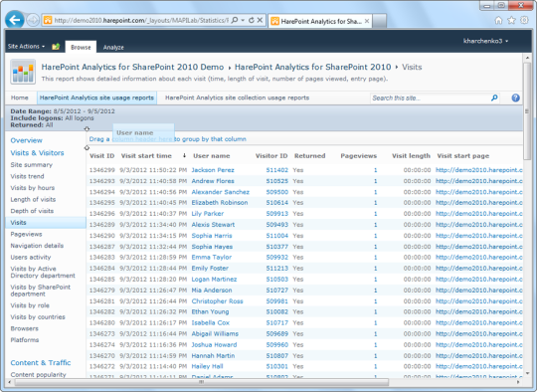
Task: Open the blue Help question mark icon
Action: click(515, 98)
